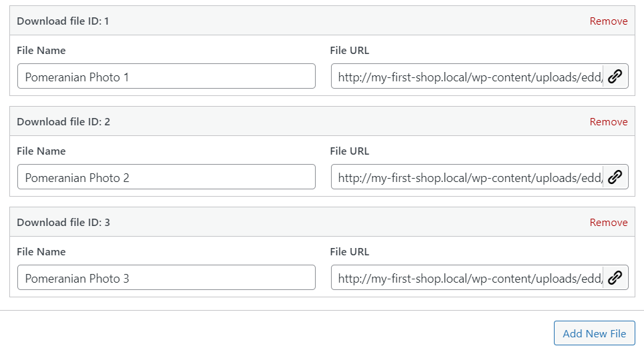Select the Download file ID: 1 header
This screenshot has width=644, height=352.
pyautogui.click(x=322, y=21)
